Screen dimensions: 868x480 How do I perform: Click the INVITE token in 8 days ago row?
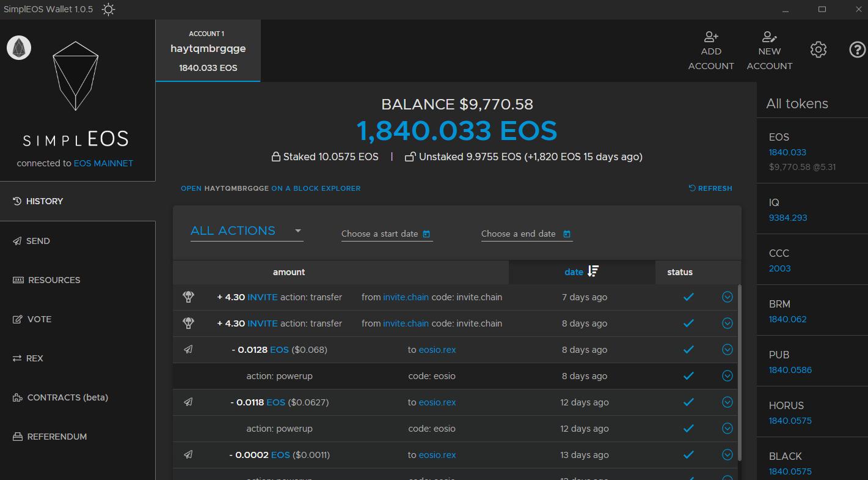pyautogui.click(x=262, y=323)
